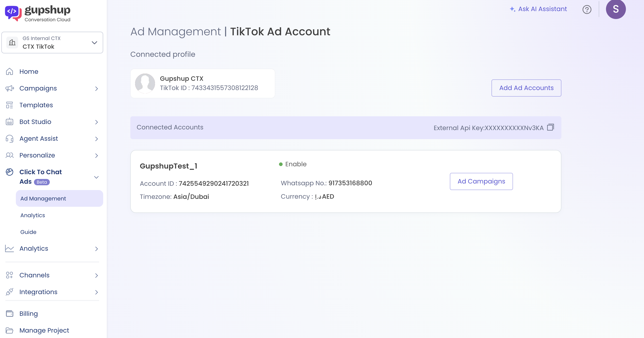The height and width of the screenshot is (338, 644).
Task: Open Ad Campaigns for GupshupTest_1
Action: (x=481, y=181)
